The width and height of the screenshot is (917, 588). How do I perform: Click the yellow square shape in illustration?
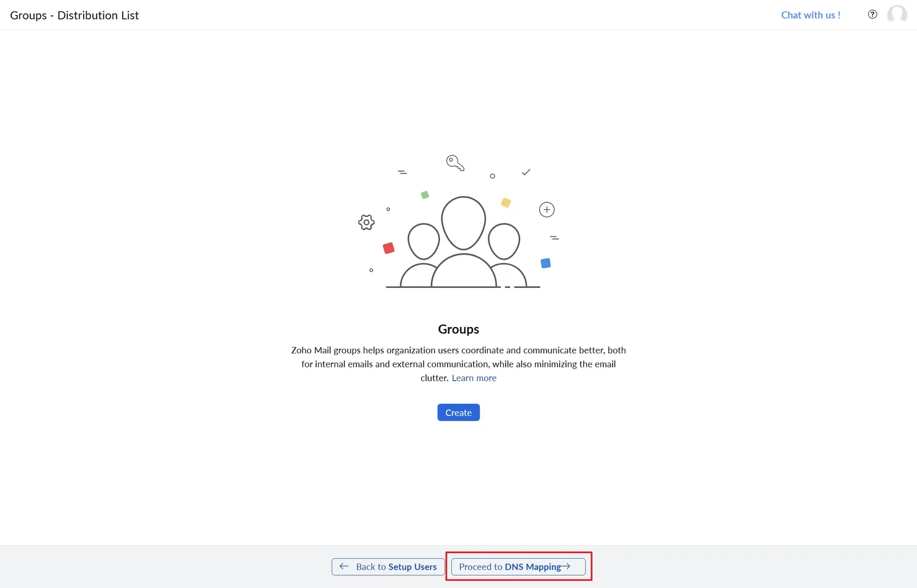[x=506, y=202]
